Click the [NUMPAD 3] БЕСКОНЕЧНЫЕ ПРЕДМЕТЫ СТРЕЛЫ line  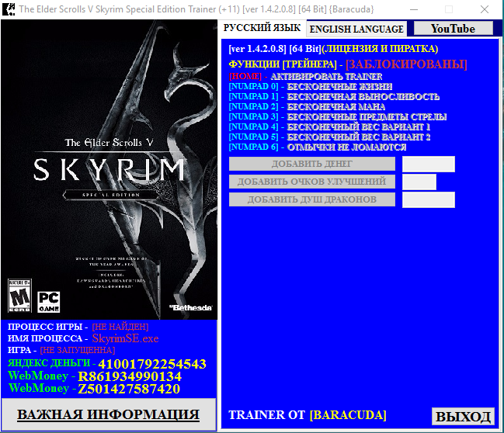point(338,116)
